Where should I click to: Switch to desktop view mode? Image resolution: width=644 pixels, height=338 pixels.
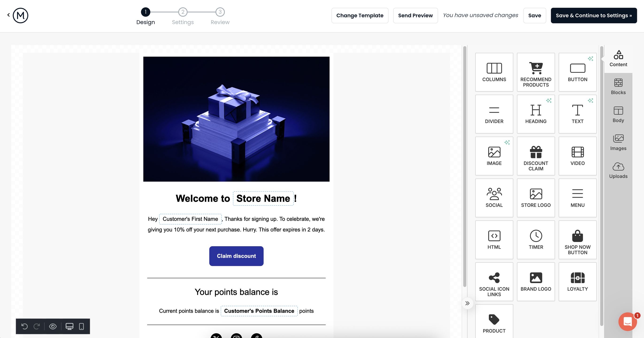(69, 326)
